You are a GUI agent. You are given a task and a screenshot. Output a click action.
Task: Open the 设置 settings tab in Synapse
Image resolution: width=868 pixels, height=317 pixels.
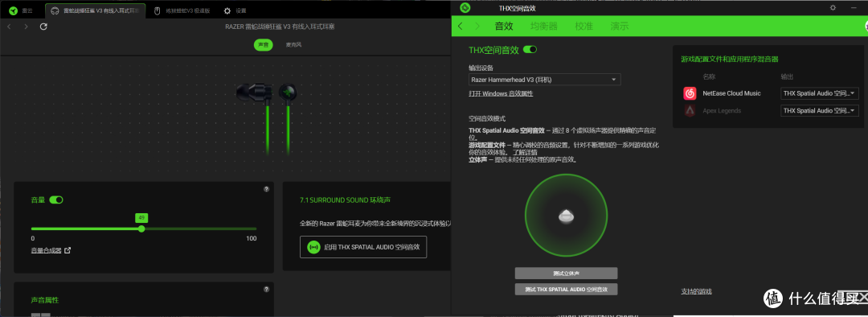pos(235,10)
